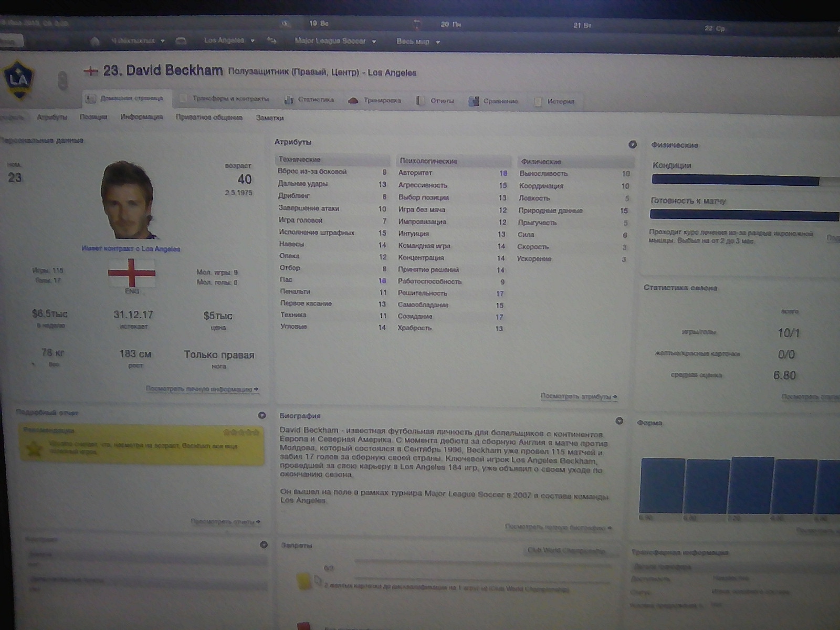Click the Готовность к матчу progress bar

coord(744,215)
